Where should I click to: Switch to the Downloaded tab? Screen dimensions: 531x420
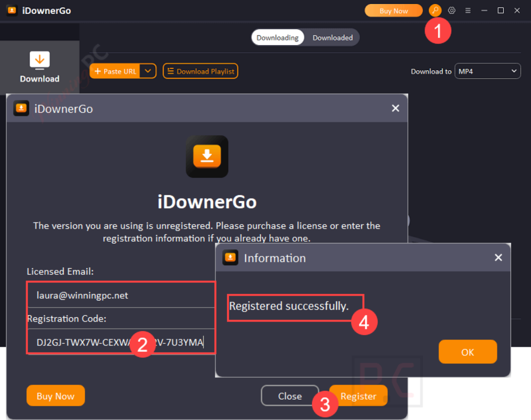[333, 37]
